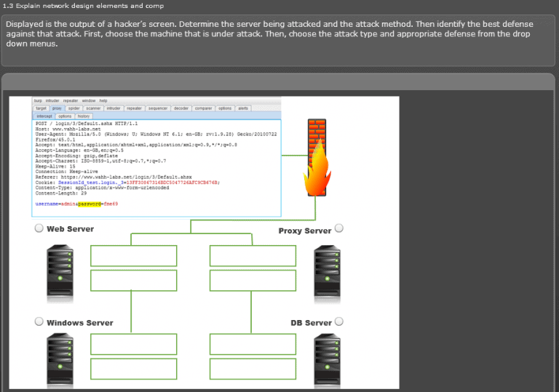Switch to the decoder tab
559x392 pixels.
pyautogui.click(x=182, y=108)
